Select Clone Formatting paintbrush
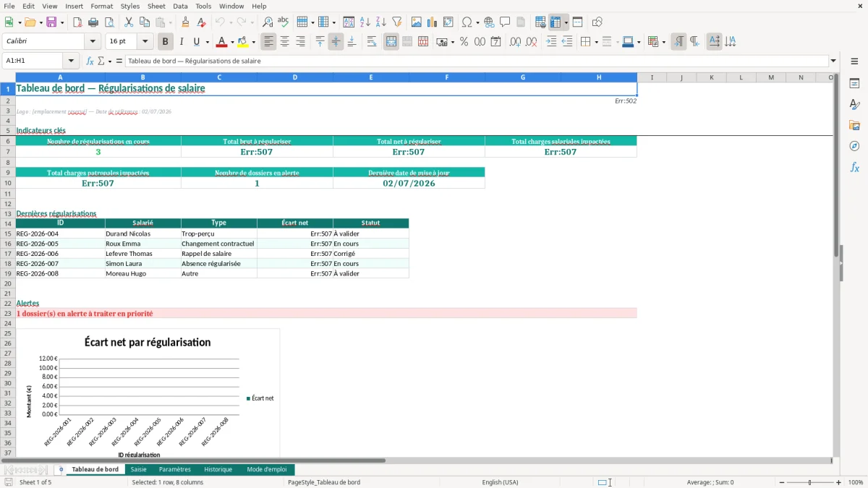This screenshot has width=868, height=488. [x=185, y=22]
